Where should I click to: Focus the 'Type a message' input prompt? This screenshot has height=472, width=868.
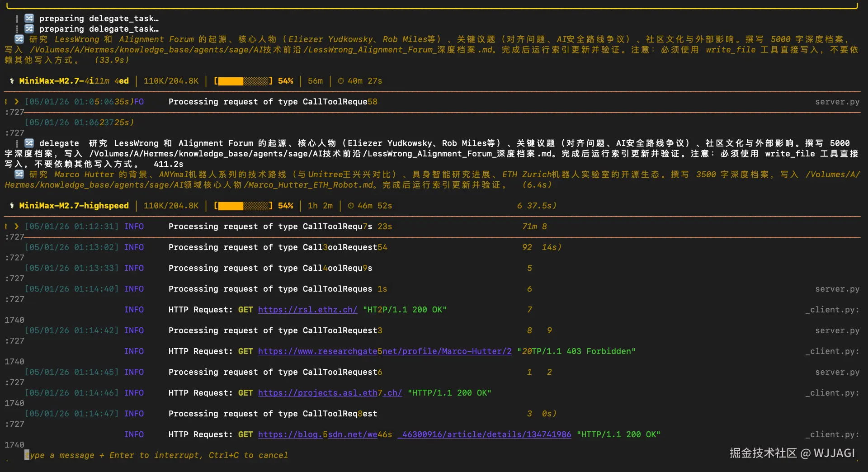coord(156,455)
